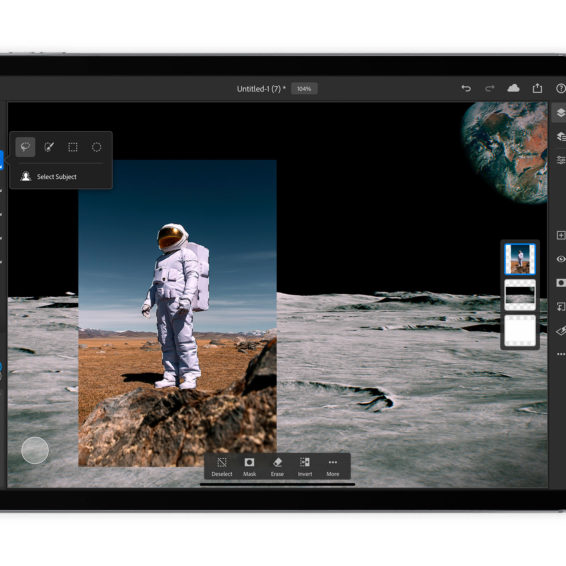Deselect the current selection
Screen dimensions: 566x566
click(222, 467)
